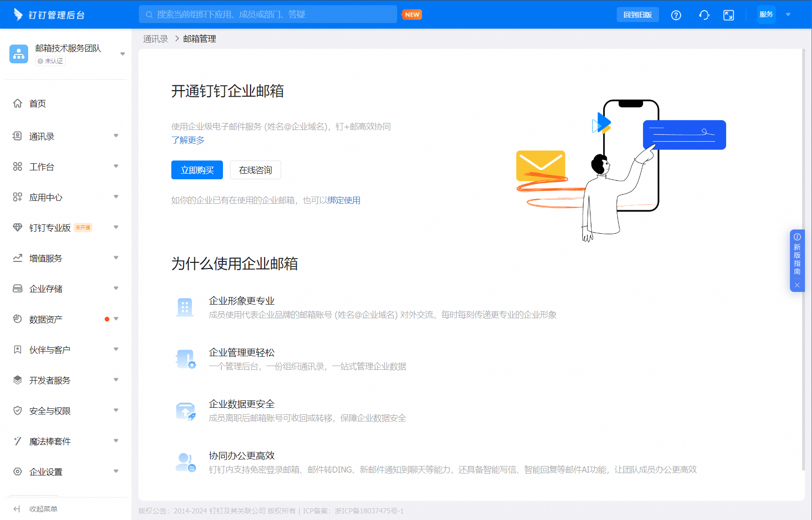
Task: Click the 魔法棒套件 wand icon
Action: tap(17, 441)
